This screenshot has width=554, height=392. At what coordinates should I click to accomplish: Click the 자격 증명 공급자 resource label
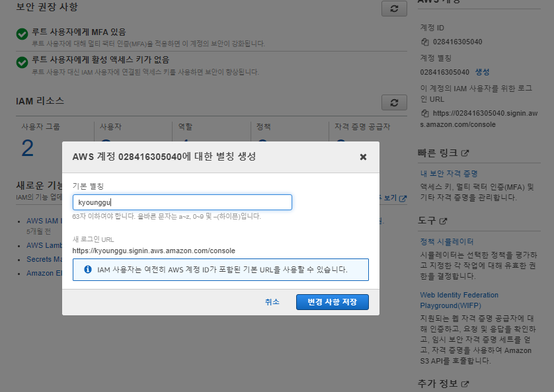[362, 126]
